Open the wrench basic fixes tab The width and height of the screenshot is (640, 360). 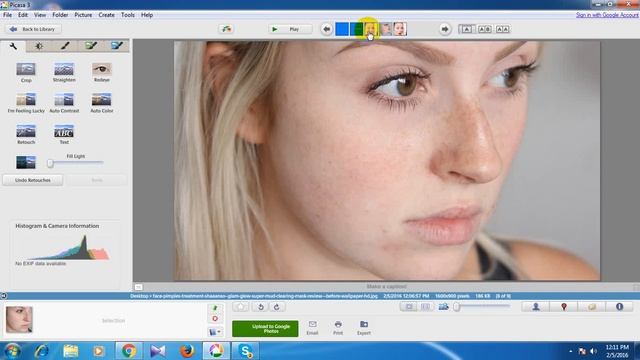click(13, 46)
